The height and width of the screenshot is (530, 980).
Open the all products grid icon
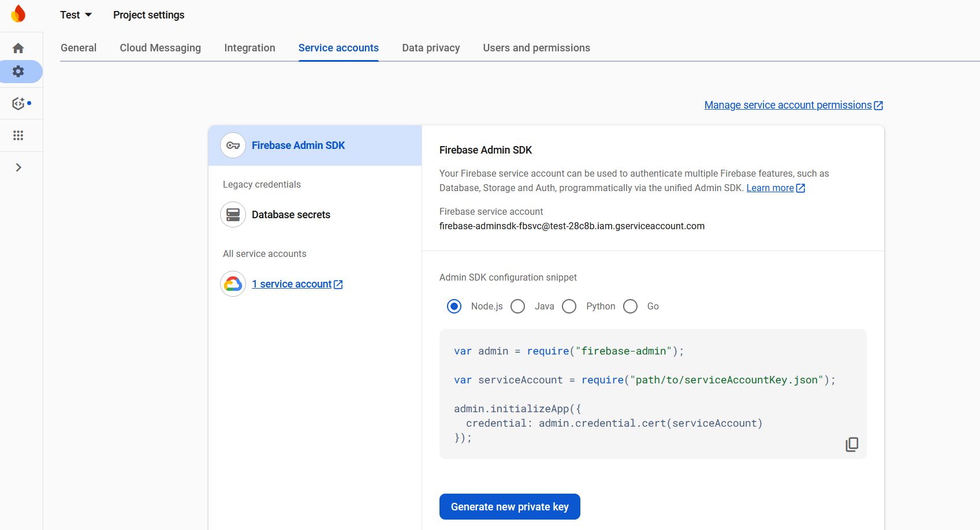pyautogui.click(x=18, y=135)
